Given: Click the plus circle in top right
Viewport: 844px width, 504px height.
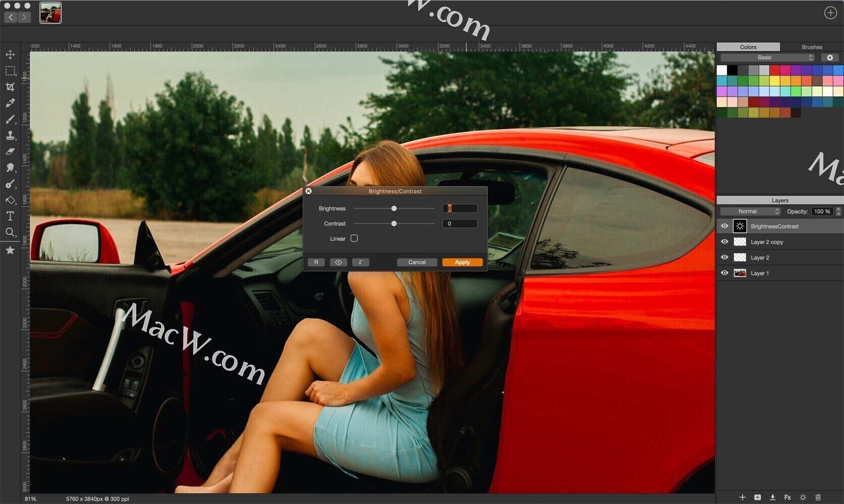Looking at the screenshot, I should 830,13.
